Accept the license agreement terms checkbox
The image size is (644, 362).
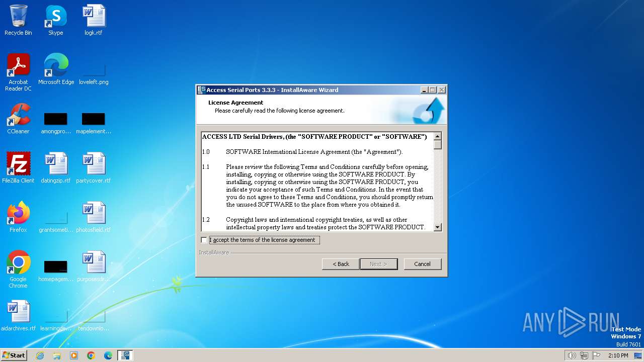[x=204, y=240]
